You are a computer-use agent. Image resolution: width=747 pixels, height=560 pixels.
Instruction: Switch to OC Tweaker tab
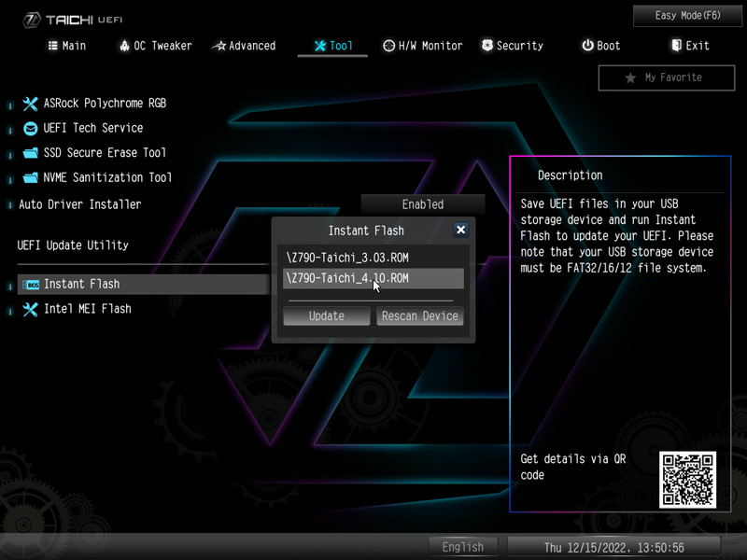156,46
